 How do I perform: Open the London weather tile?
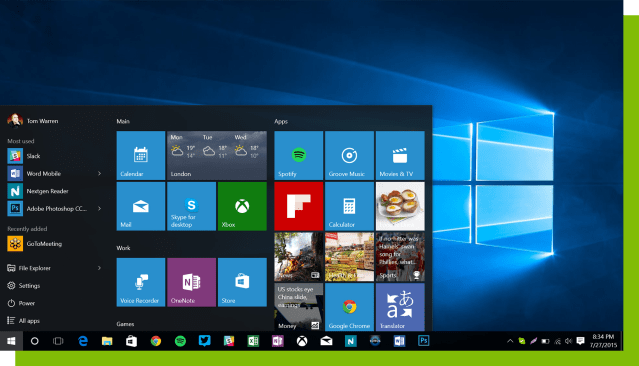coord(217,155)
